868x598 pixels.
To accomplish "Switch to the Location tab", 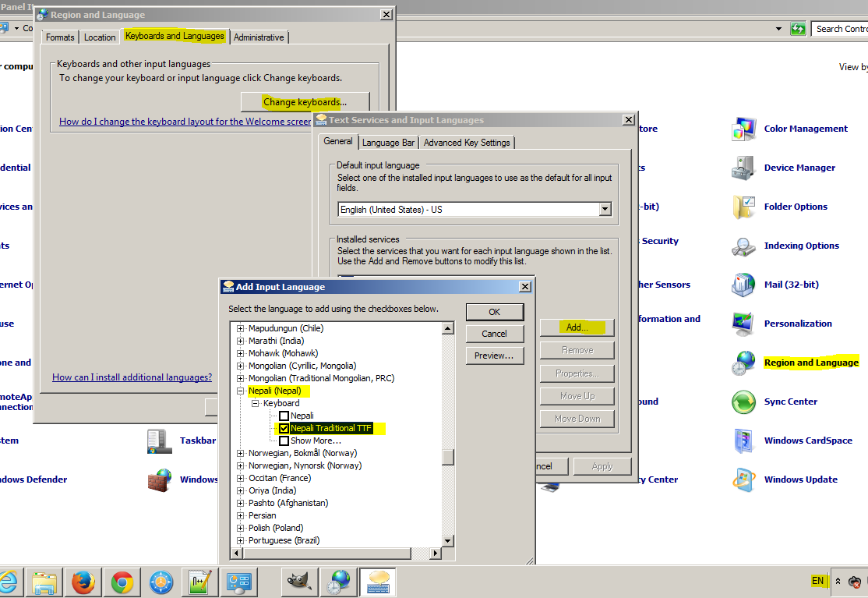I will point(100,37).
